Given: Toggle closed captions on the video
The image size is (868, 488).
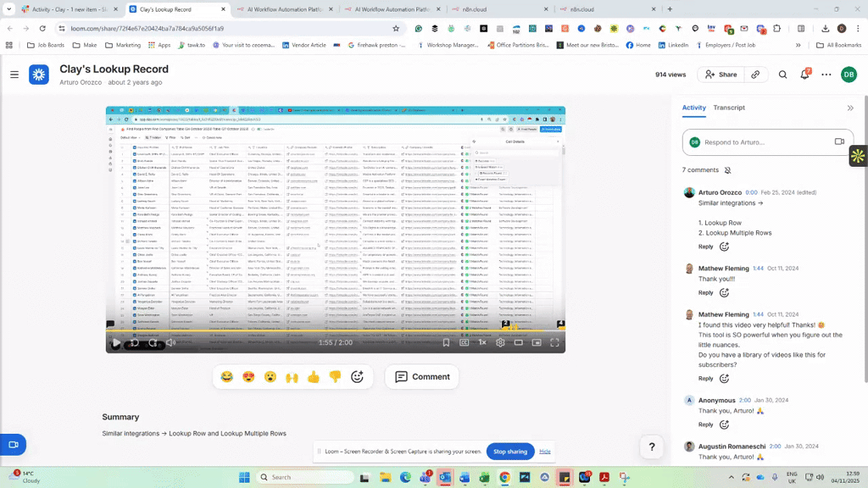Looking at the screenshot, I should 464,342.
